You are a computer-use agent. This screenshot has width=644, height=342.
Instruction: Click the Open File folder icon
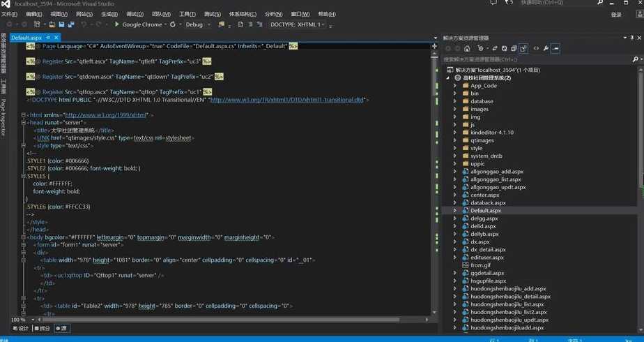click(x=52, y=24)
